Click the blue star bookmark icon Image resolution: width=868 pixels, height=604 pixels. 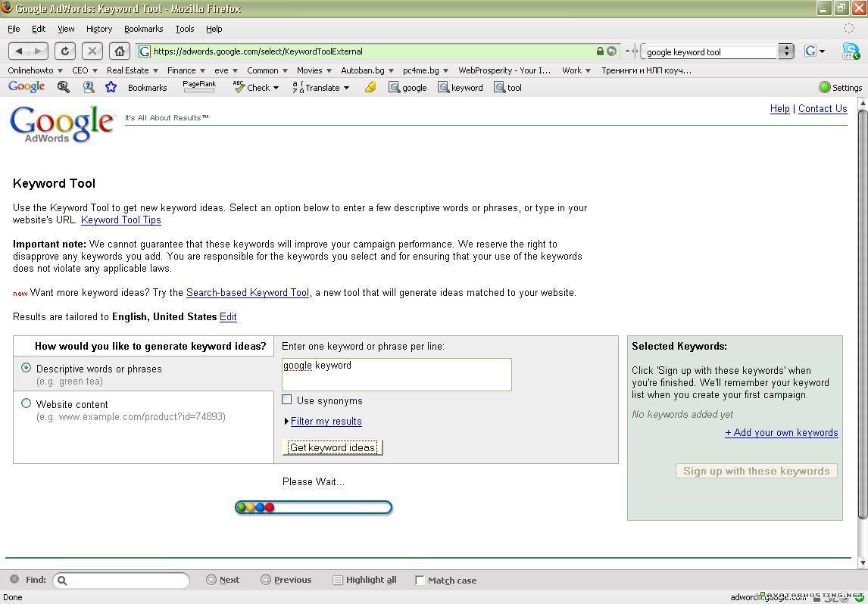(111, 87)
